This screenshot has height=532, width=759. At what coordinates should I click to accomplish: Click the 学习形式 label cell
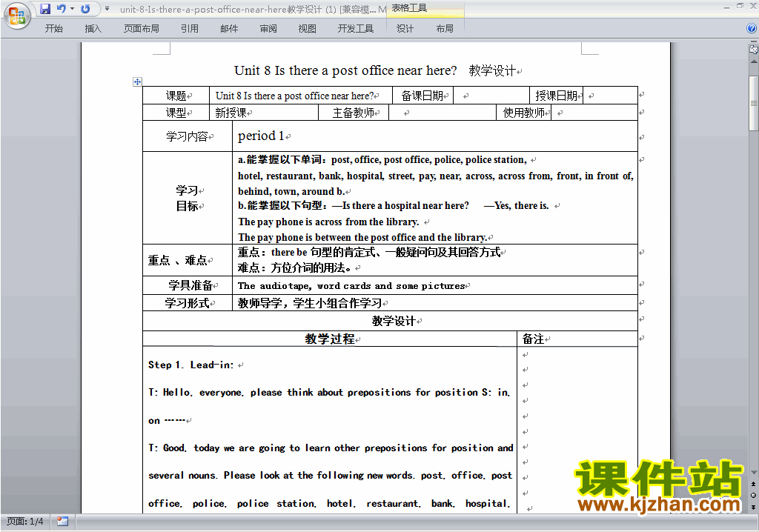coord(188,303)
